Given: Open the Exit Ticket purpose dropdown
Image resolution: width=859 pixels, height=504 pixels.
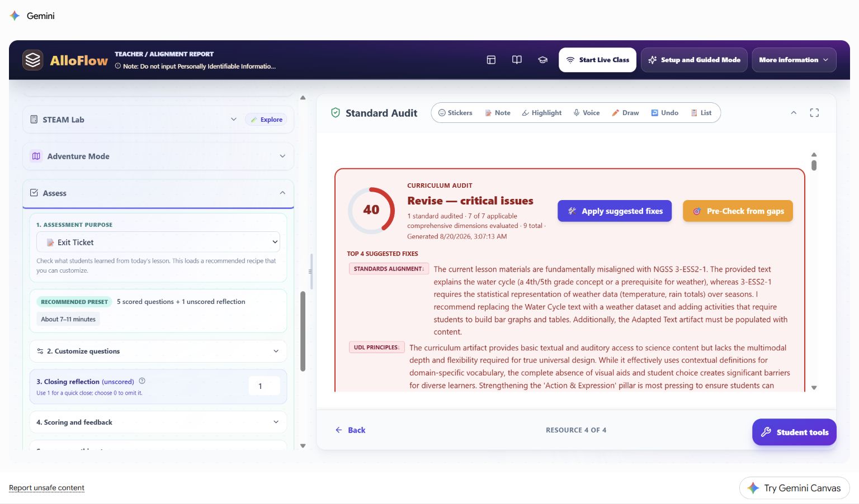Looking at the screenshot, I should [158, 242].
